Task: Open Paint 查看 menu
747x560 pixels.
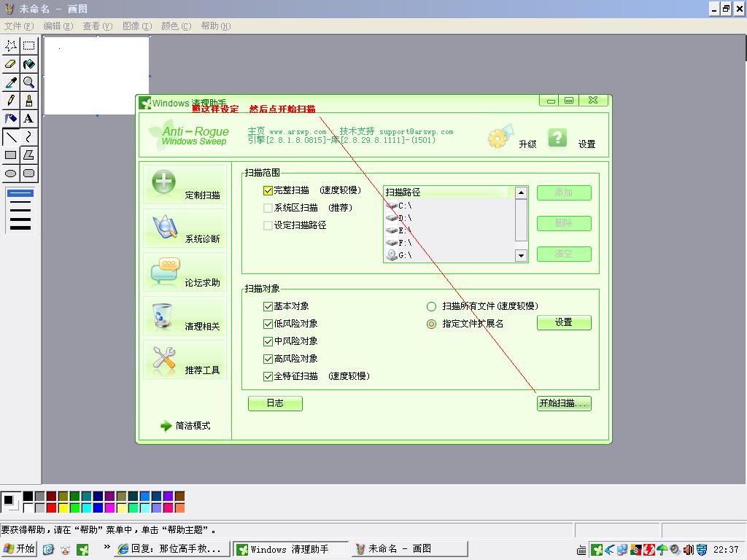Action: [98, 26]
